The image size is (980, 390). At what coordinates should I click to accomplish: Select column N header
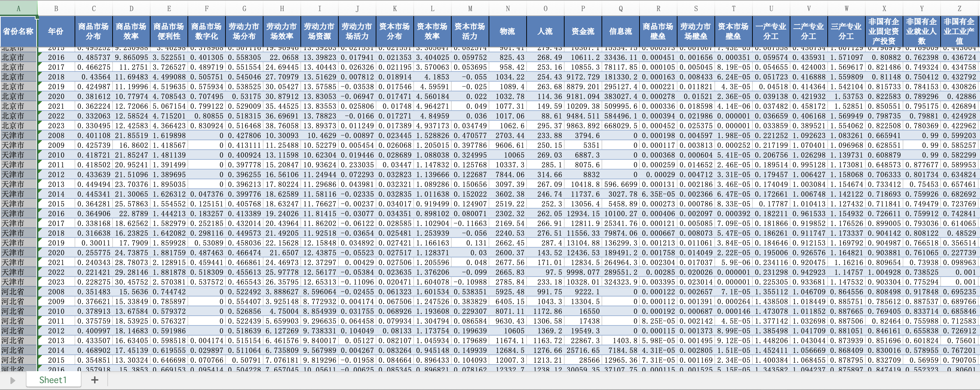507,8
